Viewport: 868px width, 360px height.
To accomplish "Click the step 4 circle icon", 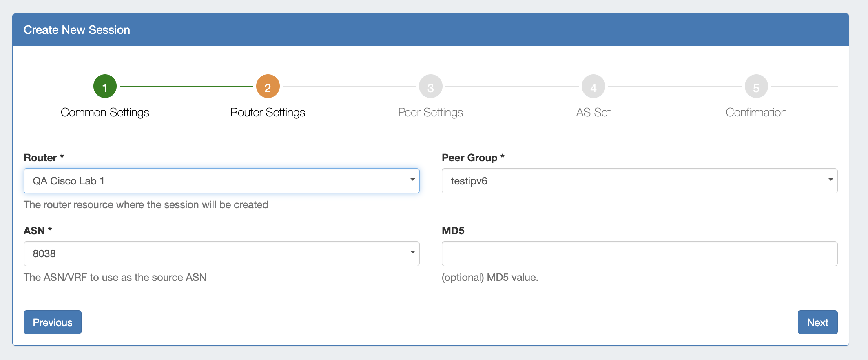I will (x=593, y=87).
